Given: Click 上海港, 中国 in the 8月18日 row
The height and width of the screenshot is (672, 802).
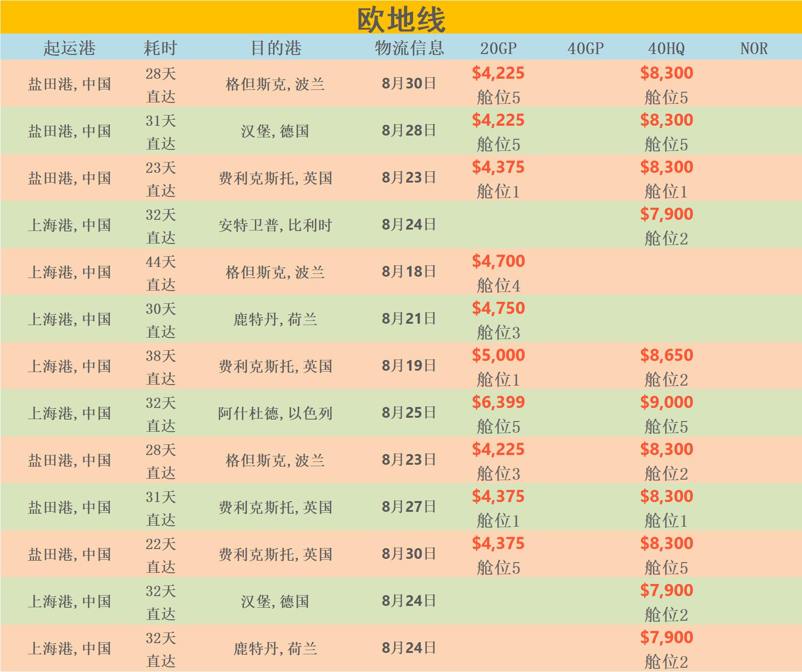Looking at the screenshot, I should [x=69, y=272].
